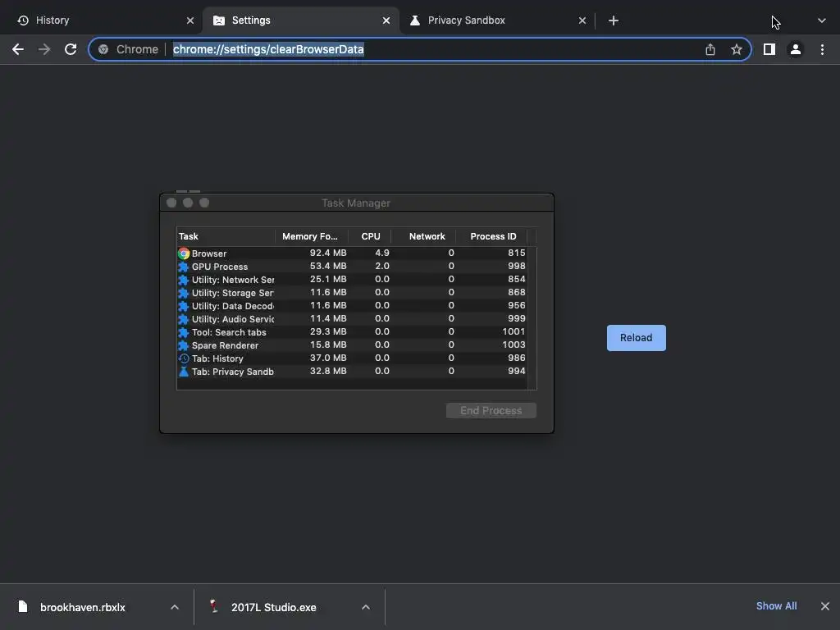Close the Settings tab
The width and height of the screenshot is (840, 630).
[x=386, y=21]
